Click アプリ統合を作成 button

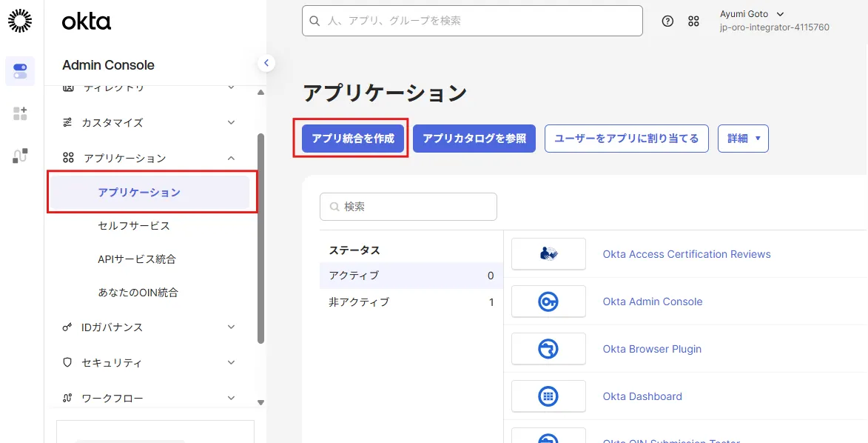[353, 139]
